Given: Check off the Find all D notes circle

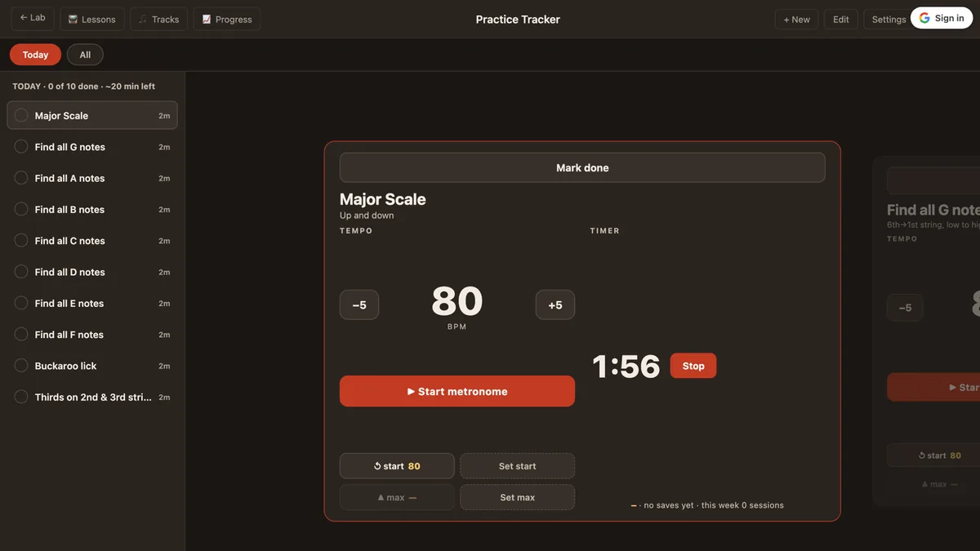Looking at the screenshot, I should coord(21,272).
